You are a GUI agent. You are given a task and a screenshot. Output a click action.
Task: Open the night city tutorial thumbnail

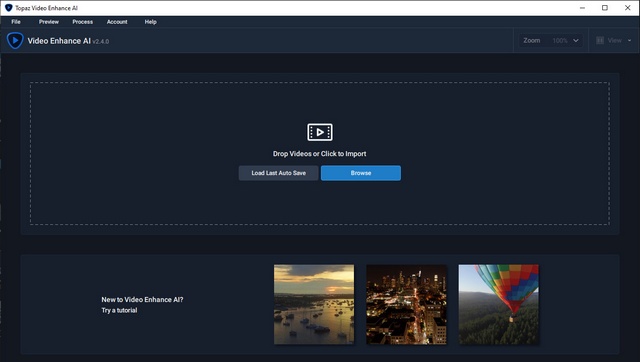[x=406, y=304]
